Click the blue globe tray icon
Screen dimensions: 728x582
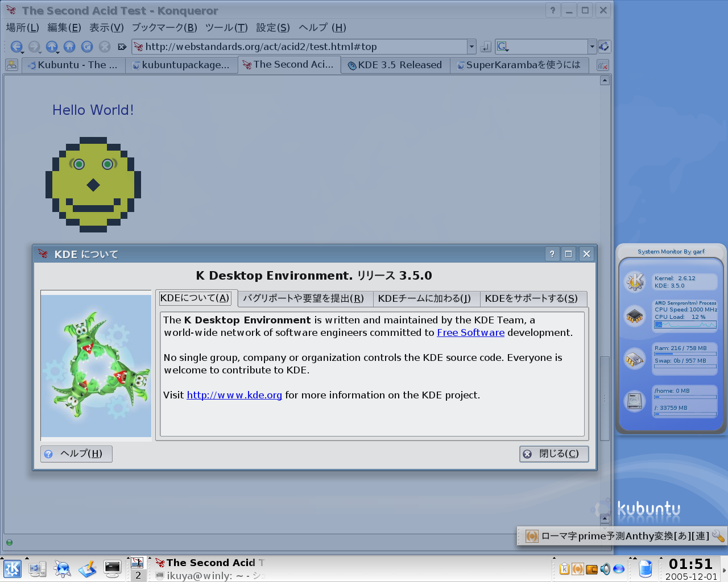point(619,569)
